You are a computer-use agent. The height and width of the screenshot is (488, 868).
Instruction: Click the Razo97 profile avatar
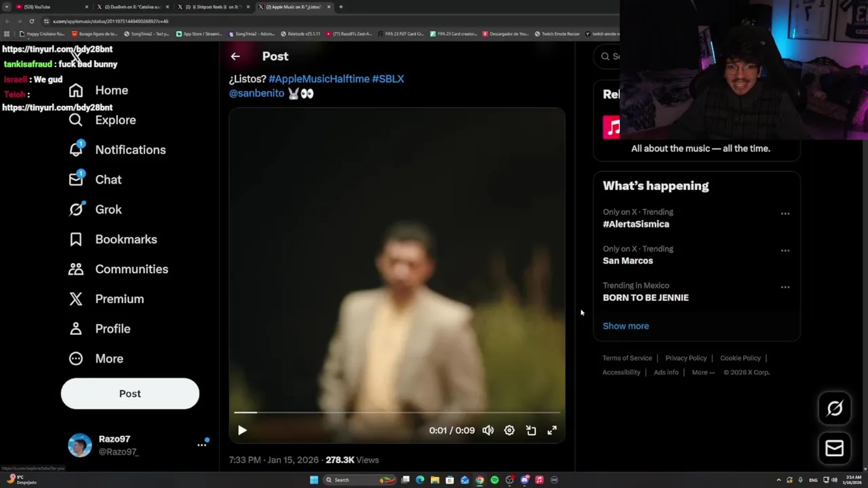point(79,445)
